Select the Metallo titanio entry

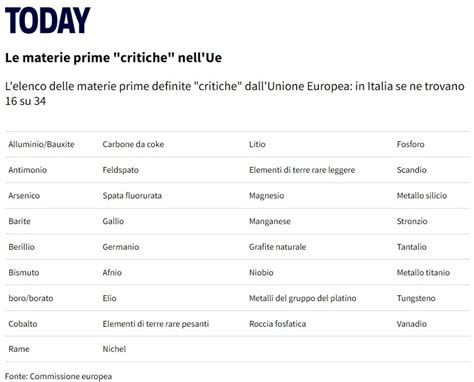pyautogui.click(x=423, y=273)
